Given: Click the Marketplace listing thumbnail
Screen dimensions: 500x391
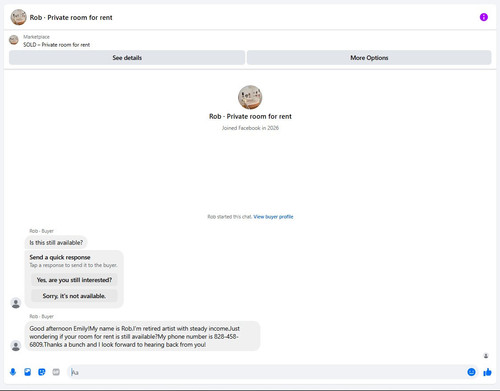Looking at the screenshot, I should pos(14,40).
